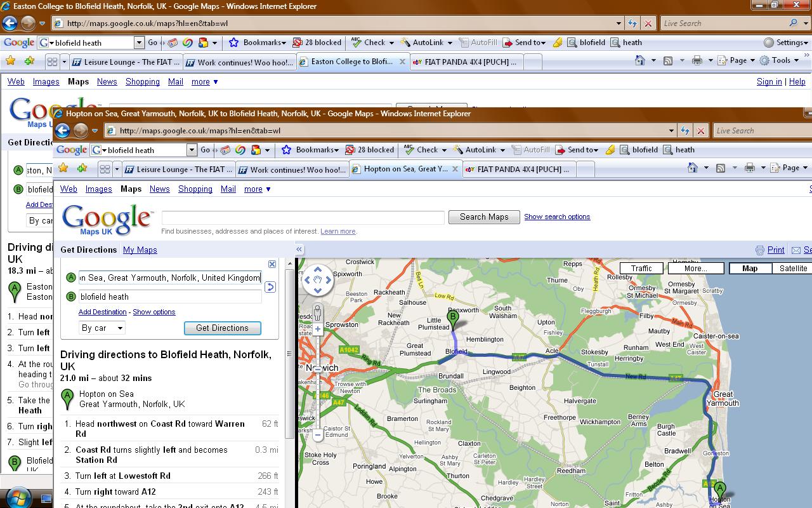Viewport: 812px width, 508px height.
Task: Open Quick Tabs grid icon in the front window
Action: [x=105, y=169]
